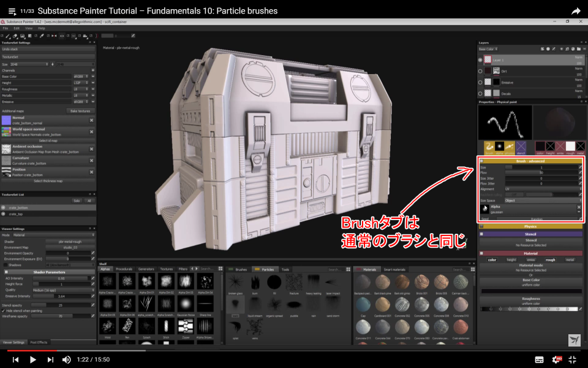588x368 pixels.
Task: Switch to the Procedurals shelf tab
Action: [124, 269]
